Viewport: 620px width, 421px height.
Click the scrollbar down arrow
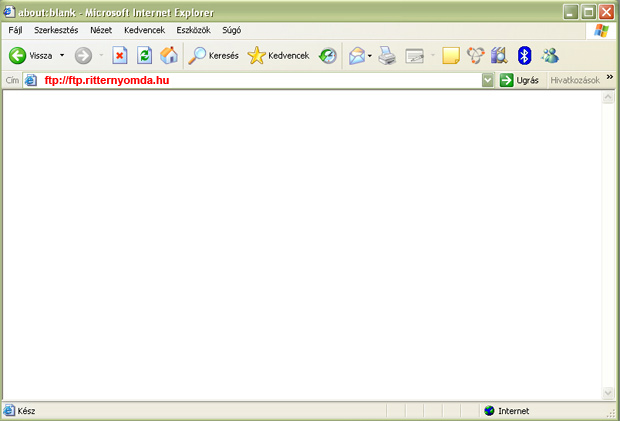point(608,393)
